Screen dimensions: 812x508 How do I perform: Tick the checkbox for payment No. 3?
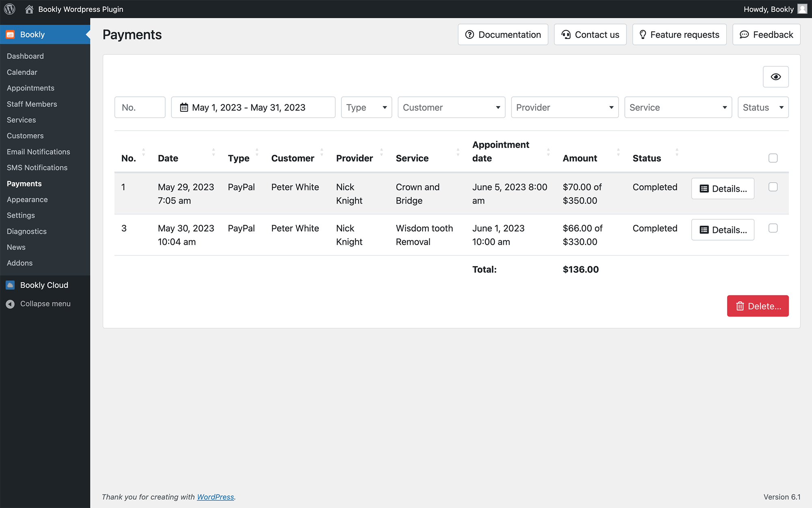tap(773, 228)
